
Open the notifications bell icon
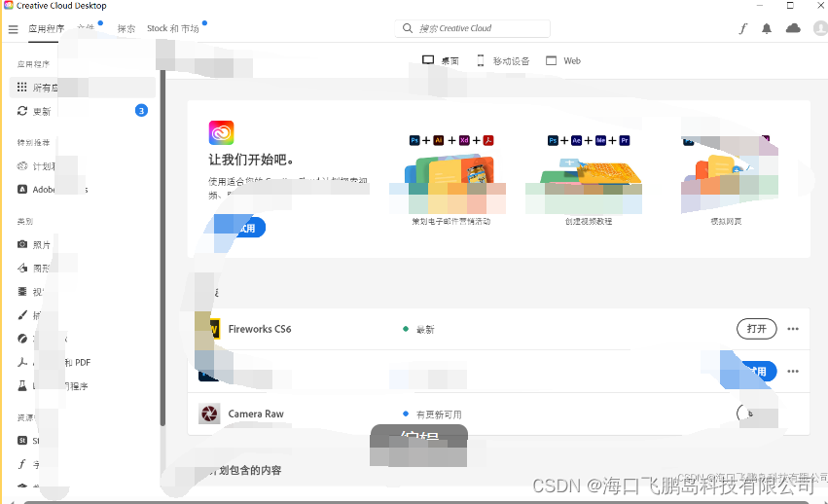tap(767, 28)
